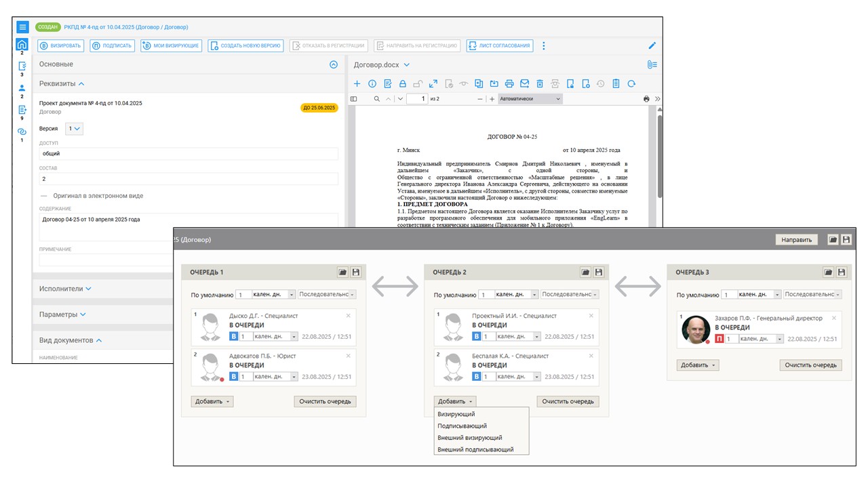
Task: Select Подписывающий from the Добавить menu
Action: click(x=462, y=426)
